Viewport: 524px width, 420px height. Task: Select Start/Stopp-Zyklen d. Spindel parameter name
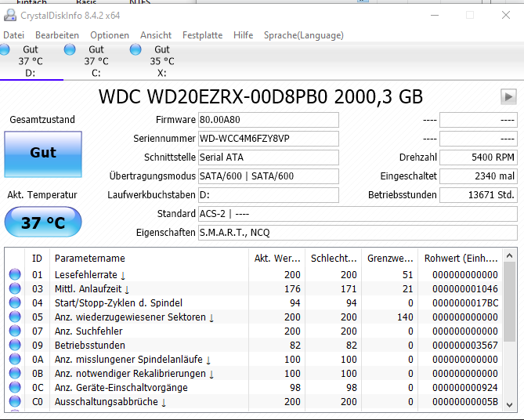click(118, 302)
